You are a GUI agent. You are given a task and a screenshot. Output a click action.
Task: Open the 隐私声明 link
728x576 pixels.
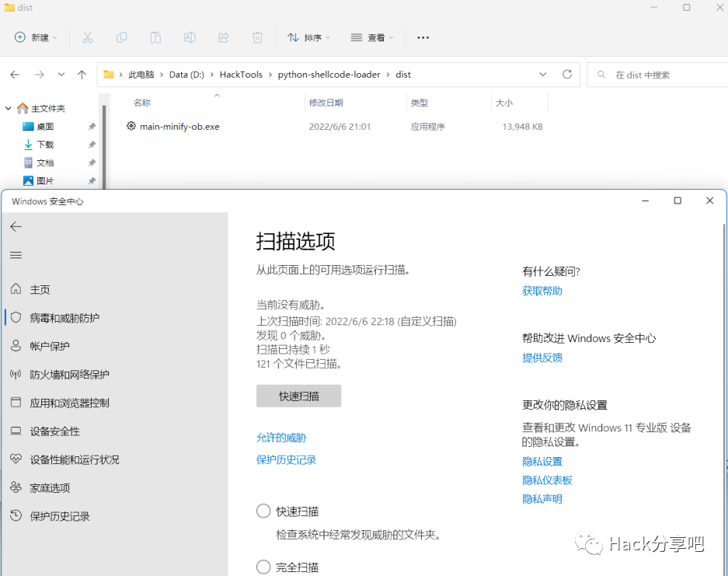542,499
